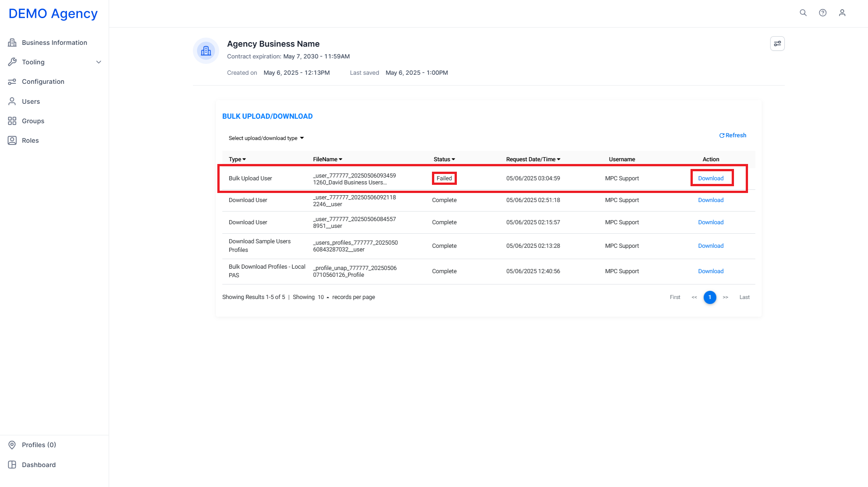
Task: Click contract expiration date May 7, 2030
Action: click(317, 57)
